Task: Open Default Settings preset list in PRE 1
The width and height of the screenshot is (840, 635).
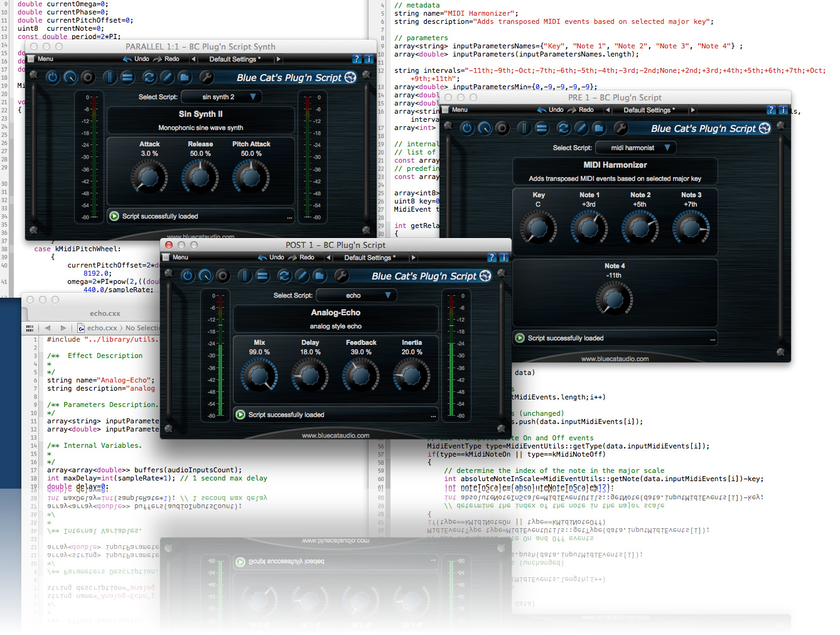Action: point(650,110)
